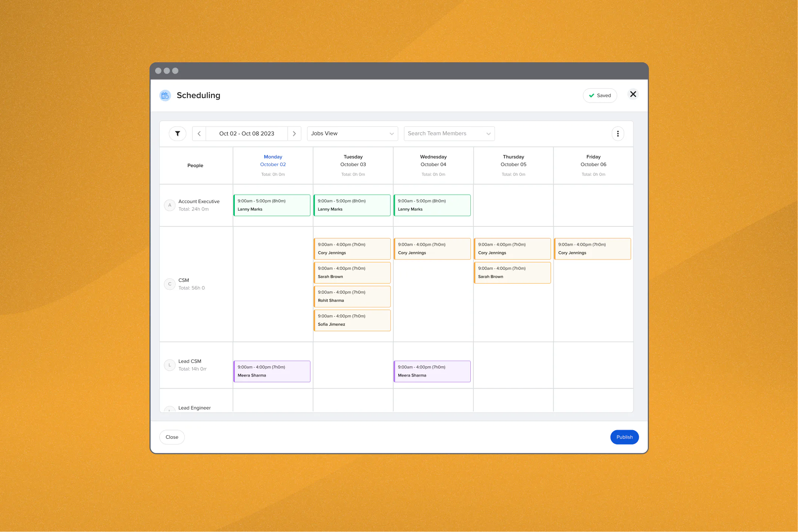Open Lanny Marks shift on Tuesday
The height and width of the screenshot is (532, 798).
tap(352, 205)
